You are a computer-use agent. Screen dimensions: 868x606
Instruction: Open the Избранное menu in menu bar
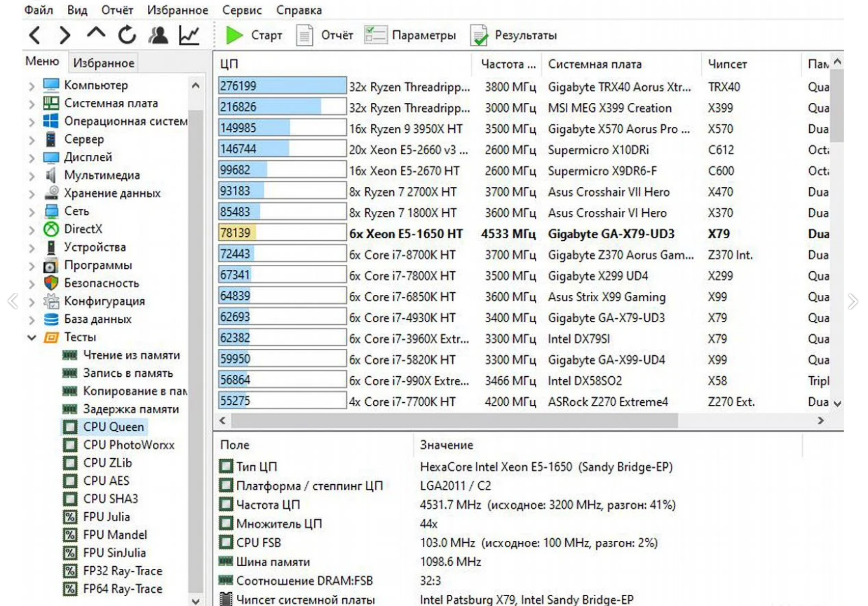pyautogui.click(x=177, y=11)
